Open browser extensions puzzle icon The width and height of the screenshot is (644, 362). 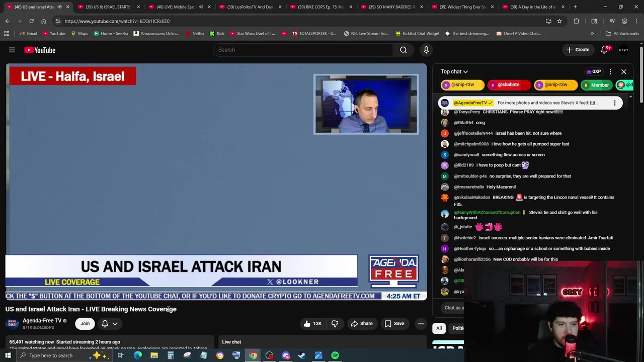[x=577, y=21]
